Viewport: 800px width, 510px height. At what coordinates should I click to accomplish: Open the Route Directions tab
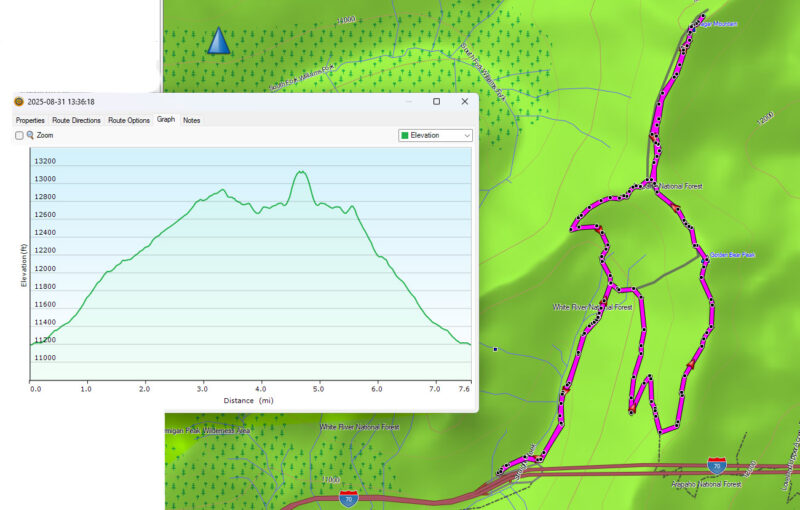pos(76,120)
